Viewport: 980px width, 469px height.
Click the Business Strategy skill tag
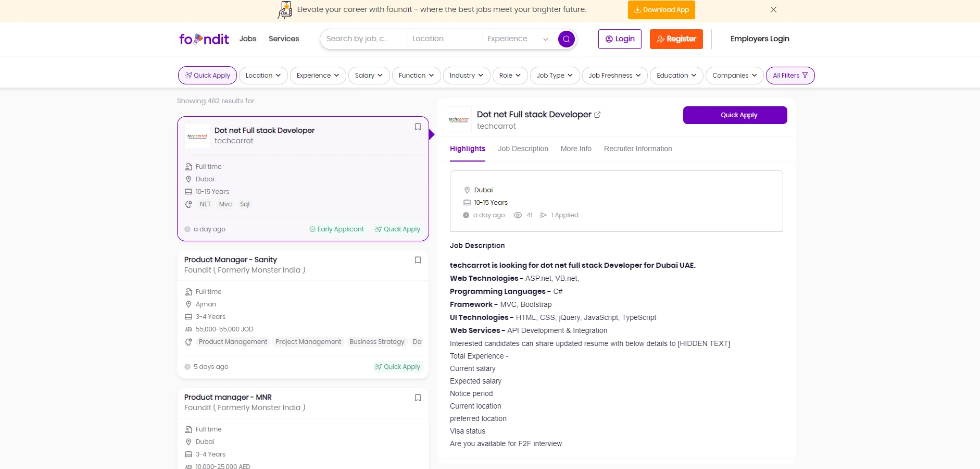tap(377, 342)
